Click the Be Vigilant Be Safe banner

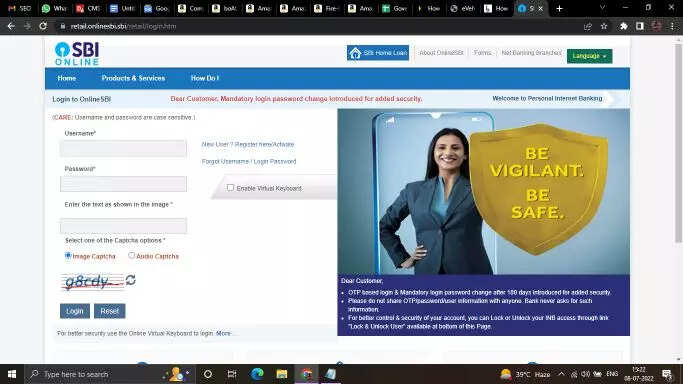(x=484, y=192)
